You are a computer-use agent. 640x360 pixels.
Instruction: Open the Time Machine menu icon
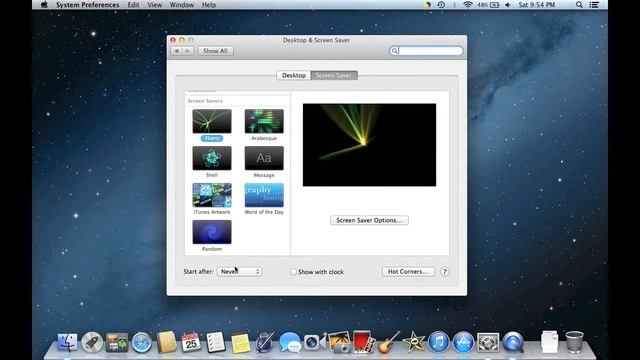click(441, 5)
